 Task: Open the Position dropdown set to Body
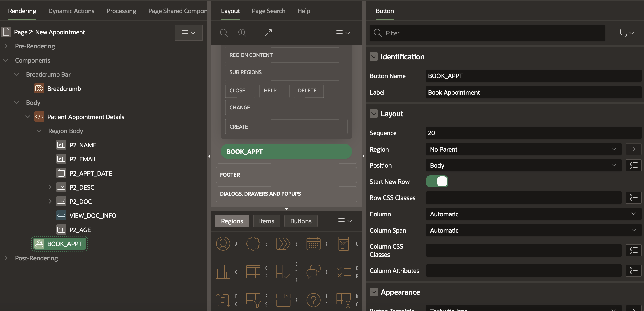(x=523, y=165)
